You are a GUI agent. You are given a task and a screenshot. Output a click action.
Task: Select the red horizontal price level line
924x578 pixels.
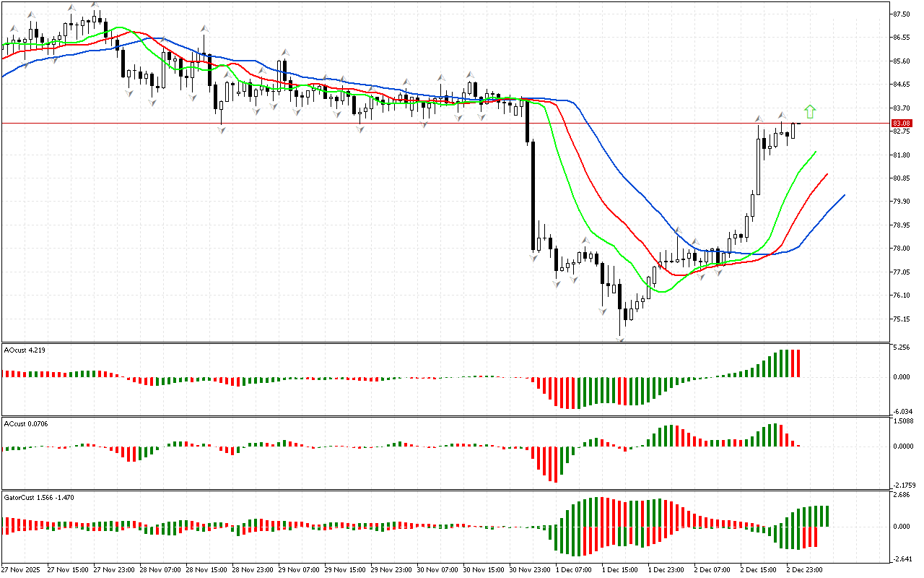pos(433,124)
